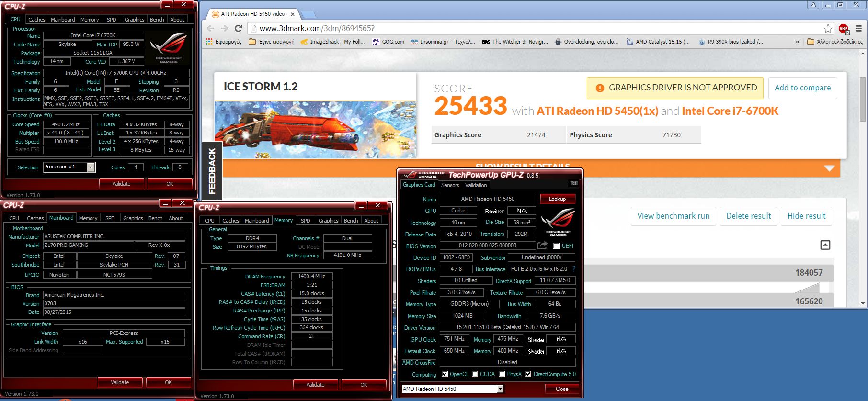
Task: Click the ATI Radeon HD 5450(1x) link
Action: click(597, 111)
